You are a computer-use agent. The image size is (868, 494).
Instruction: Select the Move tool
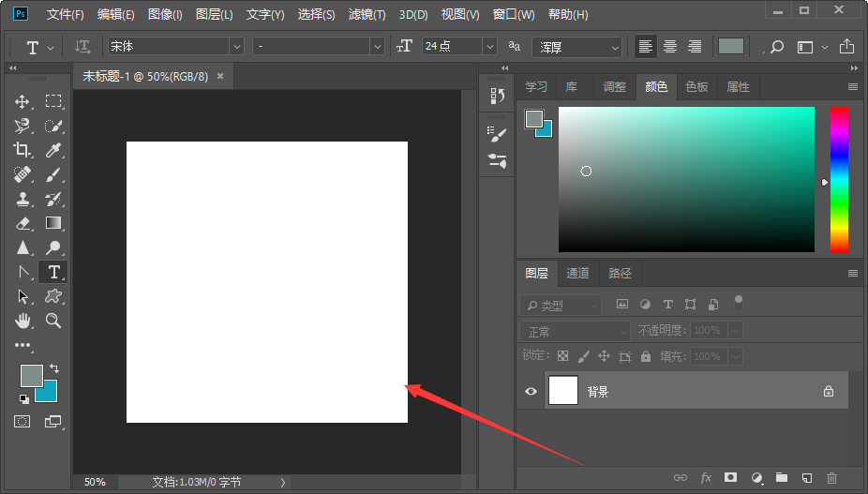pos(22,101)
